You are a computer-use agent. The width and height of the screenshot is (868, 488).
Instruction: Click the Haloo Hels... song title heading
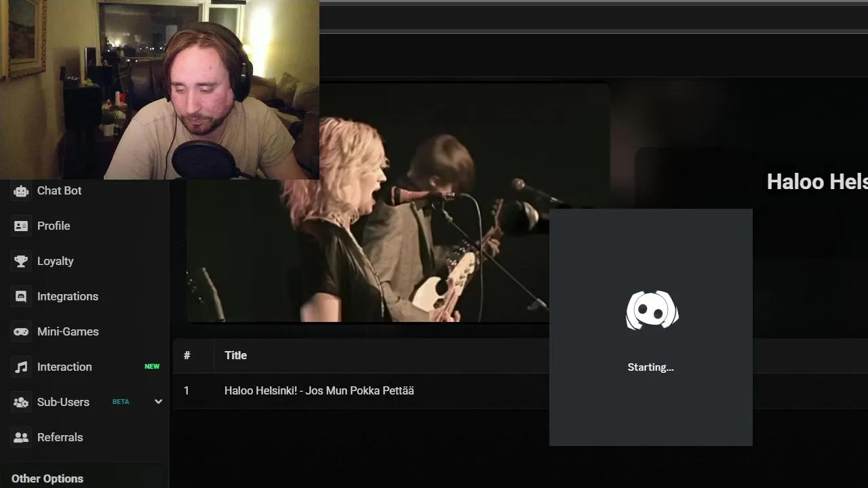tap(817, 182)
